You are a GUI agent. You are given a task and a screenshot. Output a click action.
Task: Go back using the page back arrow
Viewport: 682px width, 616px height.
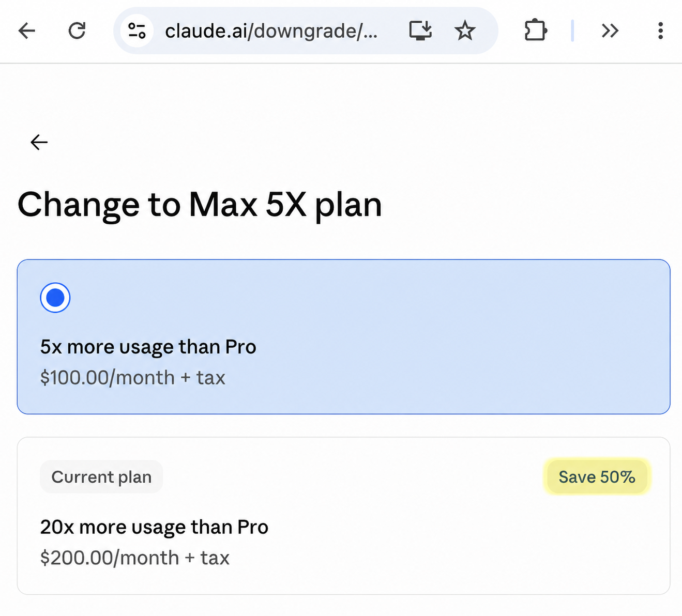click(39, 142)
